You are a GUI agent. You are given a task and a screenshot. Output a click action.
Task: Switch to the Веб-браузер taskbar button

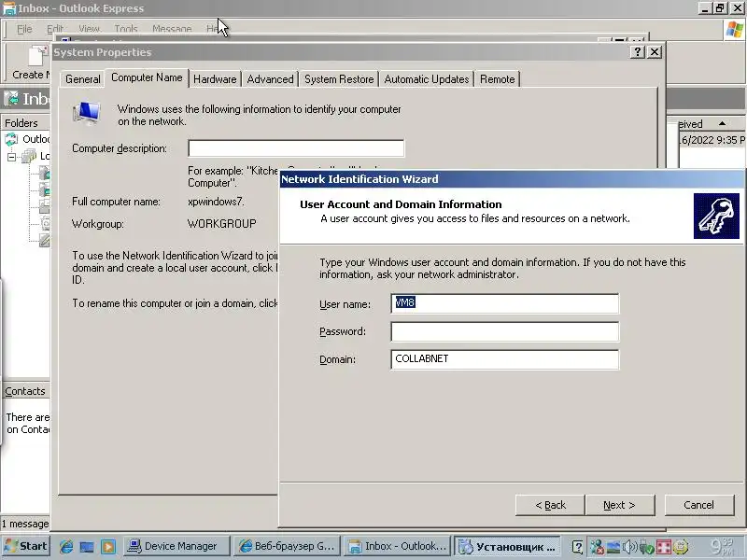pos(289,546)
